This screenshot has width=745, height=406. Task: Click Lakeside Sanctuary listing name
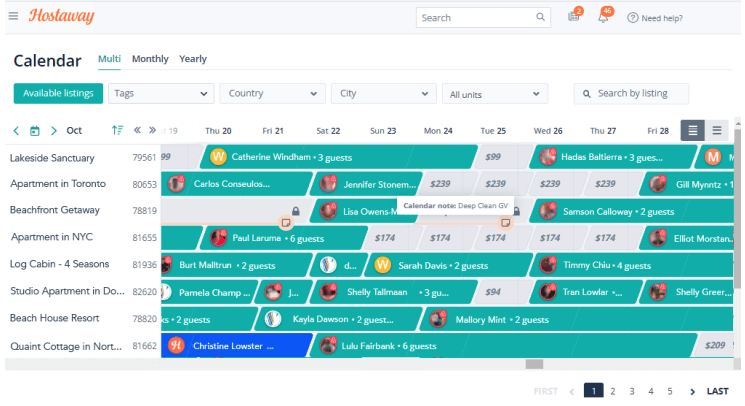(52, 158)
